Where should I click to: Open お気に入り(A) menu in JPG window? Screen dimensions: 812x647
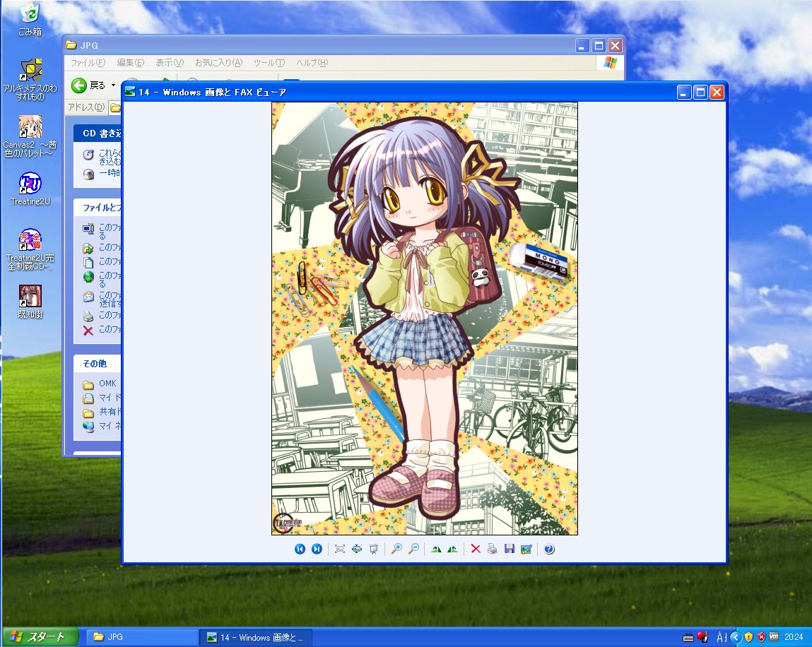(x=218, y=63)
